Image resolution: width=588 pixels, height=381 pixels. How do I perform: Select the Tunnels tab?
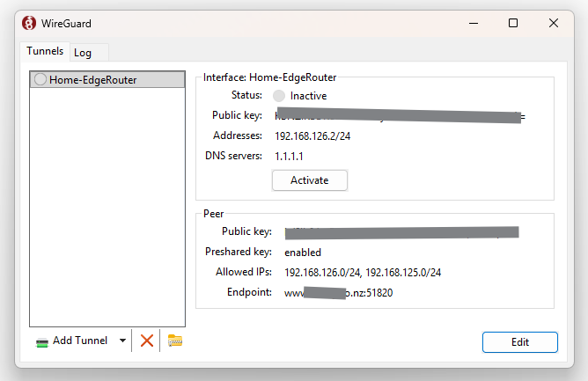[x=44, y=52]
